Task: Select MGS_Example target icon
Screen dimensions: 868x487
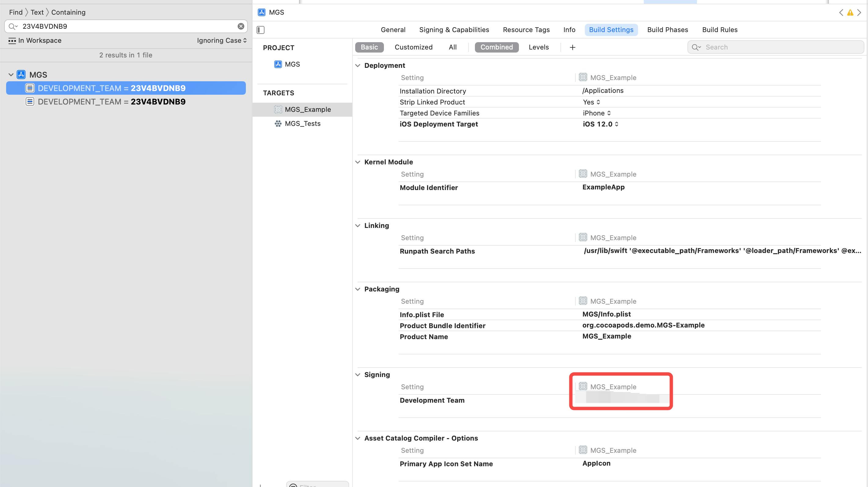Action: [277, 109]
